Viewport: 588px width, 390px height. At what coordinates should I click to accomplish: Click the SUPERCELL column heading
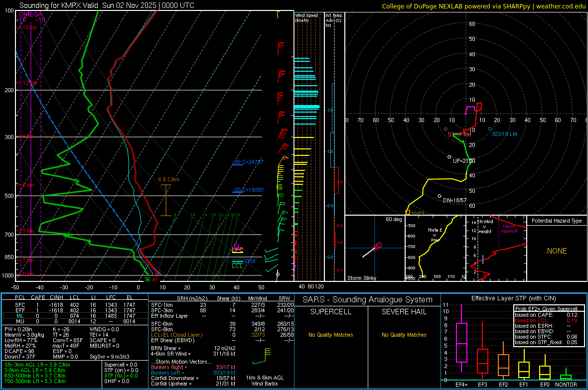[331, 312]
